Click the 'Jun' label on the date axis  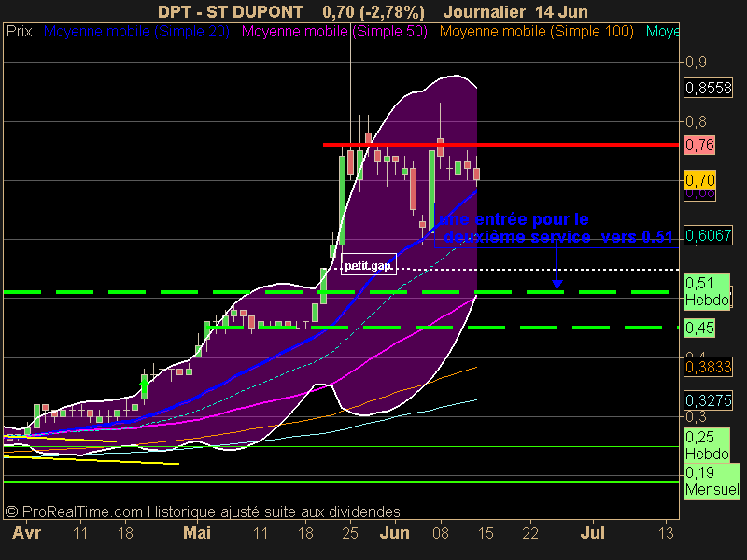[x=394, y=532]
